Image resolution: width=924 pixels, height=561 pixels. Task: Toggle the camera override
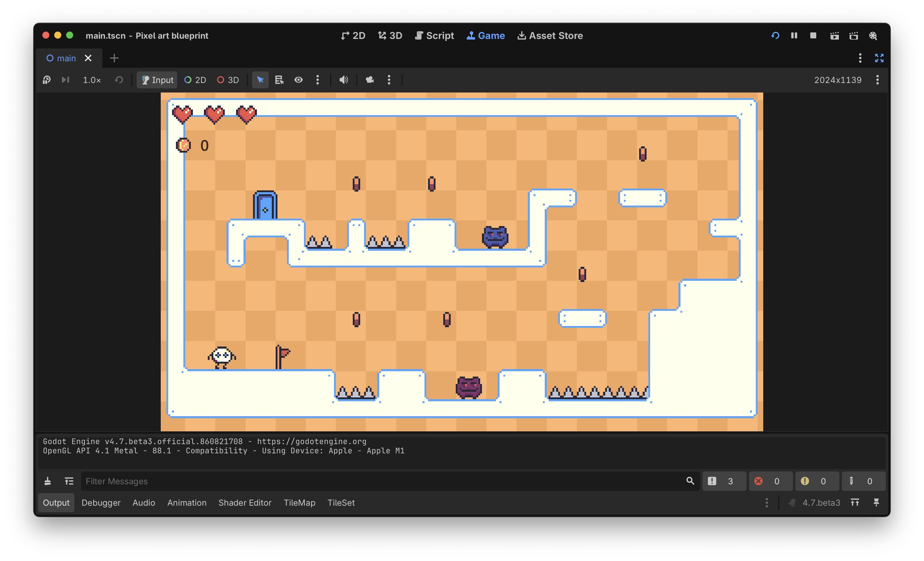(x=370, y=80)
